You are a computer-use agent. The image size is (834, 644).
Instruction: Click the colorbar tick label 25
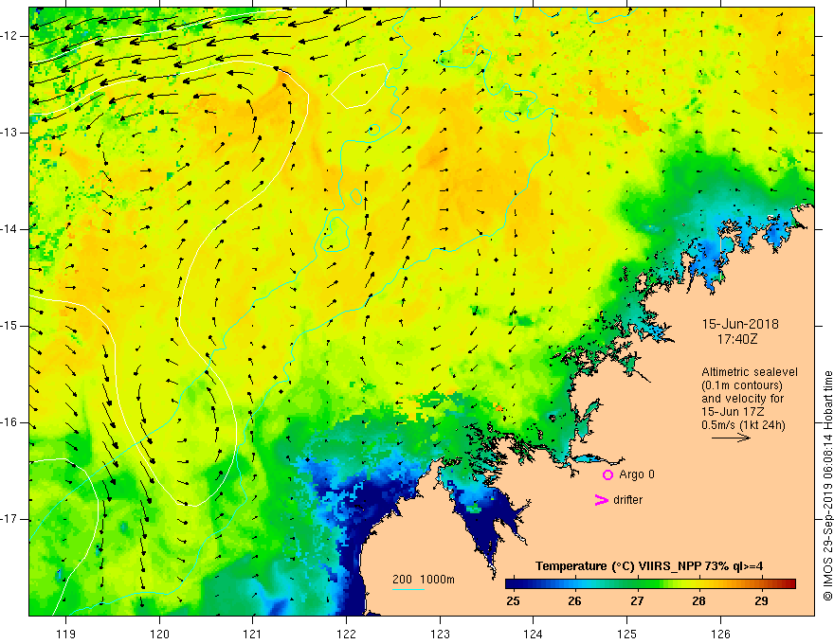coord(513,601)
